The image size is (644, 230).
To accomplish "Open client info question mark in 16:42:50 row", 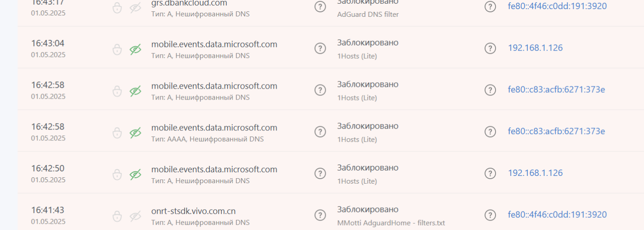I will pos(490,173).
